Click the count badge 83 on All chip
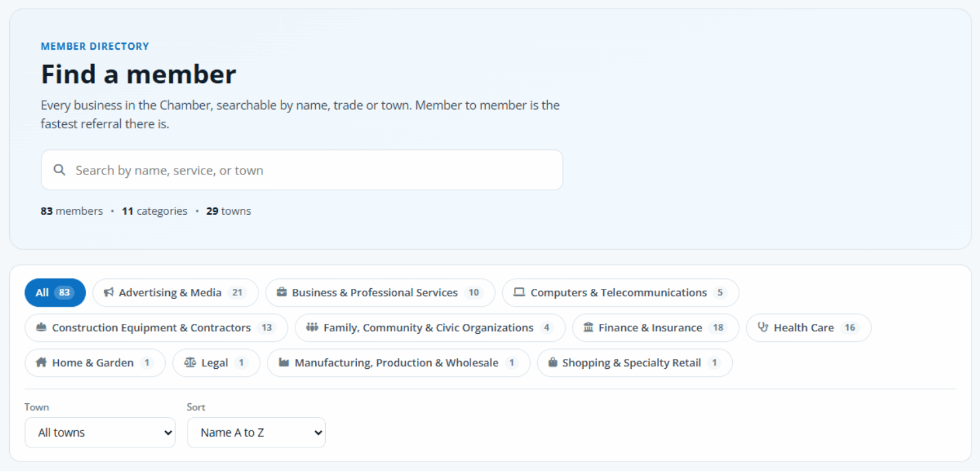 pyautogui.click(x=64, y=293)
